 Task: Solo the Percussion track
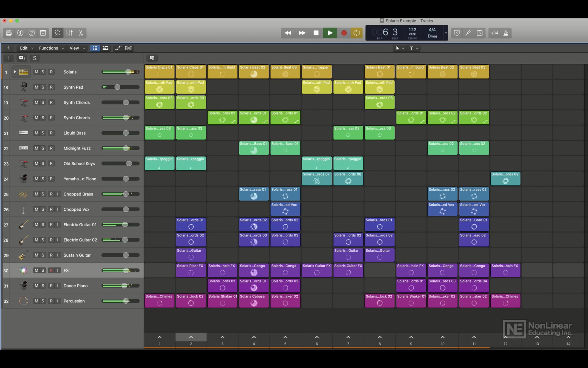[x=43, y=301]
